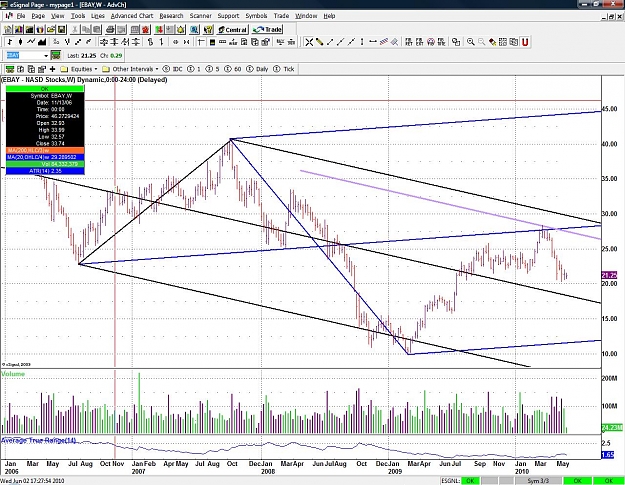625x485 pixels.
Task: Click the 1.65 ATR value label
Action: tap(608, 455)
